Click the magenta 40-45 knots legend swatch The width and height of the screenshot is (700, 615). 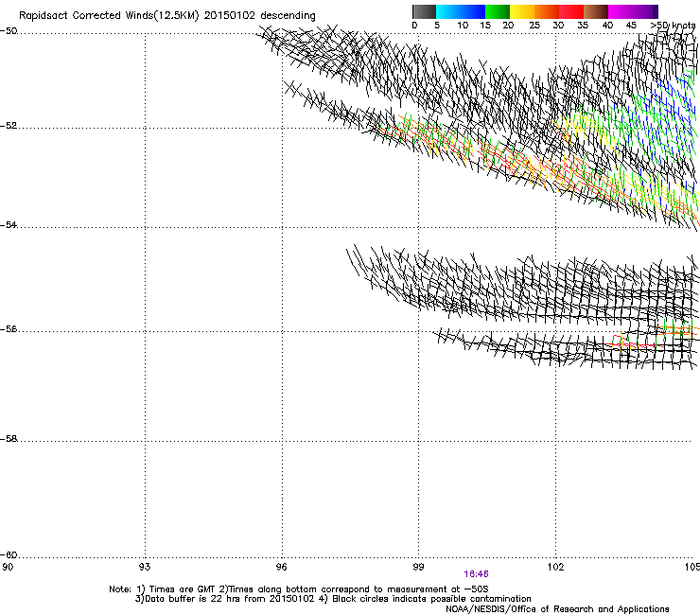pyautogui.click(x=621, y=11)
